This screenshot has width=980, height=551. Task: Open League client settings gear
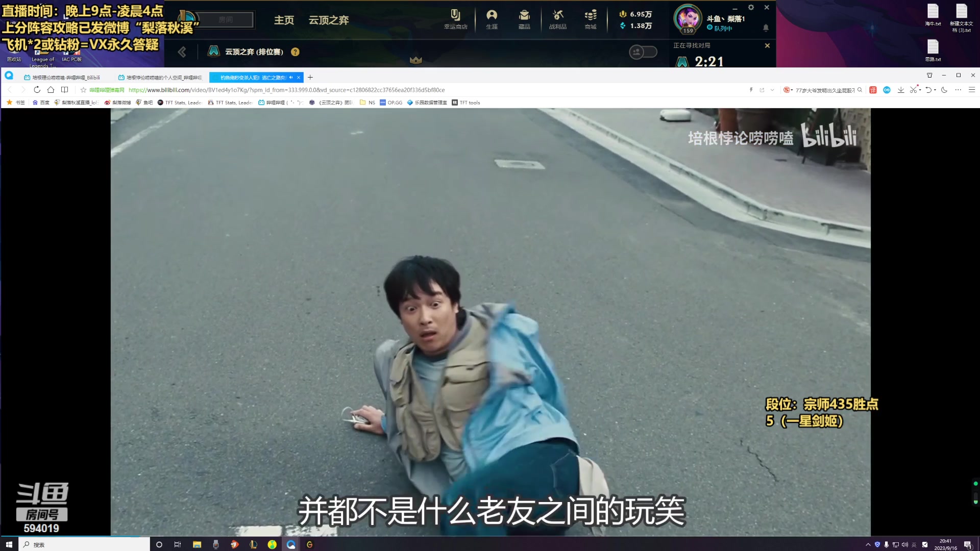(x=751, y=7)
